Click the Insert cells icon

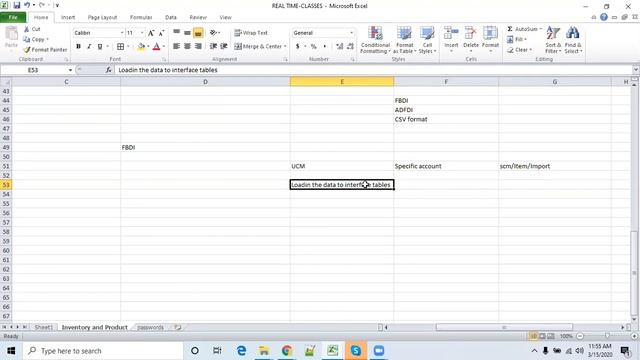(x=451, y=33)
